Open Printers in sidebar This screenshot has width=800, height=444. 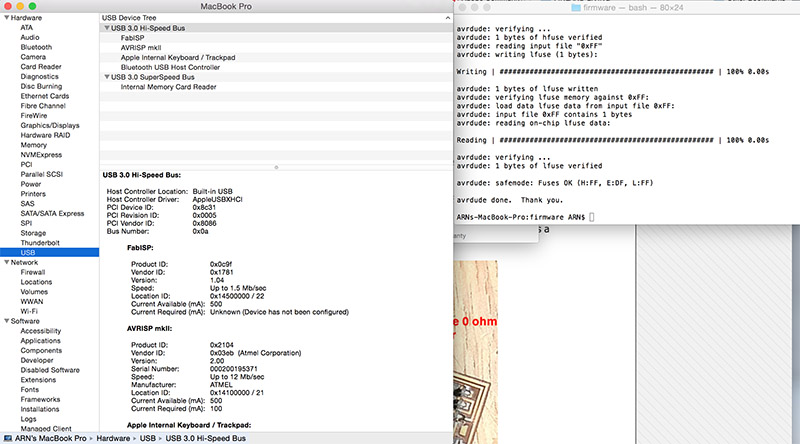pyautogui.click(x=33, y=194)
